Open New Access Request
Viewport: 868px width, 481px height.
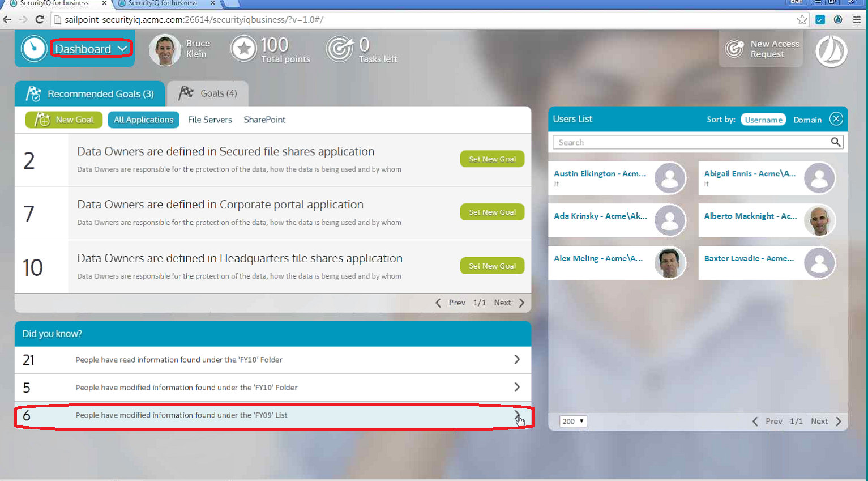point(762,49)
